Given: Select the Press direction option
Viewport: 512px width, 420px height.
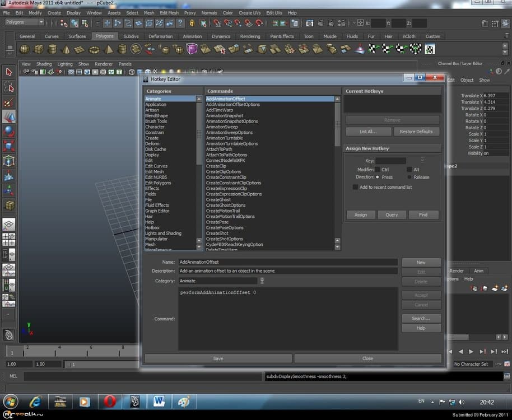Looking at the screenshot, I should [378, 177].
